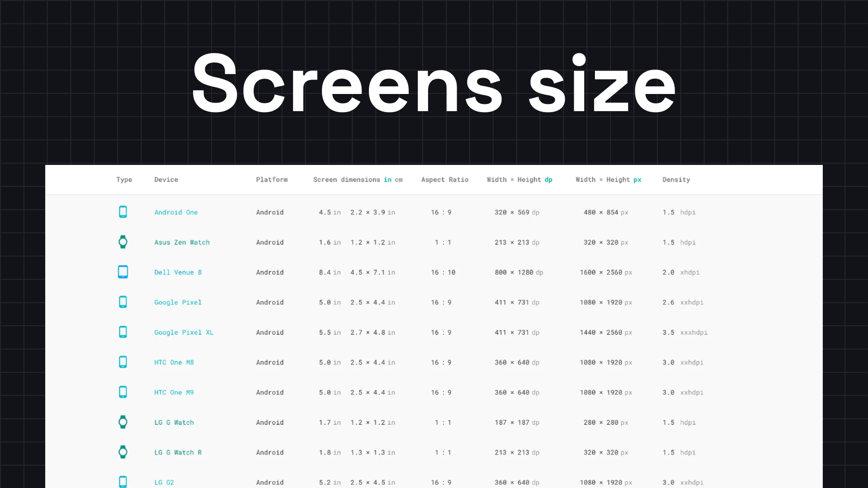
Task: Open the LG G2 device link
Action: 164,483
